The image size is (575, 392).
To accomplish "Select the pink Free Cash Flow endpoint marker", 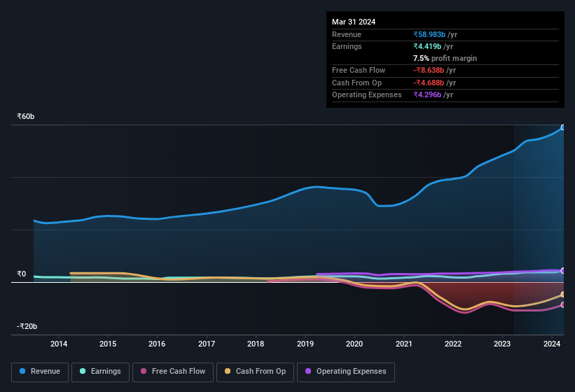I will click(562, 305).
